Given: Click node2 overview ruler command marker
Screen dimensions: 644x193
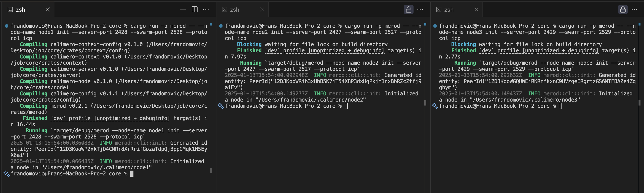Looking at the screenshot, I should [425, 24].
